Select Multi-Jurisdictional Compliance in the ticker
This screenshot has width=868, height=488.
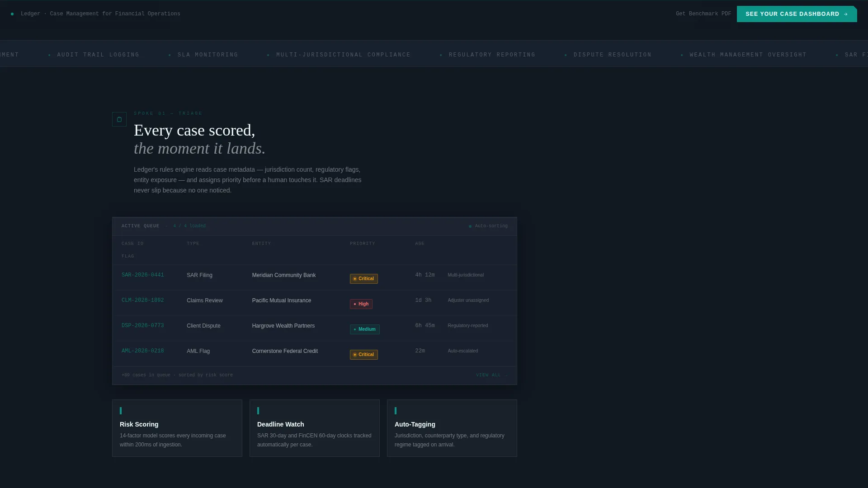344,55
